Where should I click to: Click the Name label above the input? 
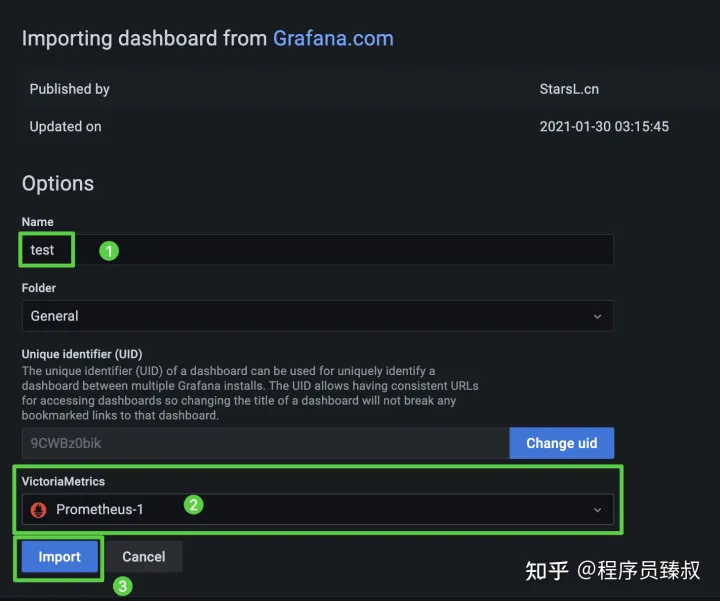click(x=38, y=222)
